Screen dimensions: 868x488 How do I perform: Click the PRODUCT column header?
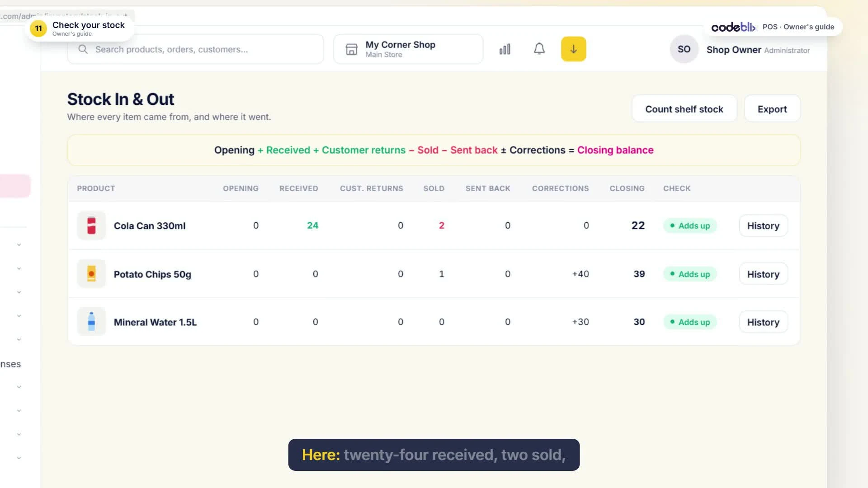click(x=96, y=188)
